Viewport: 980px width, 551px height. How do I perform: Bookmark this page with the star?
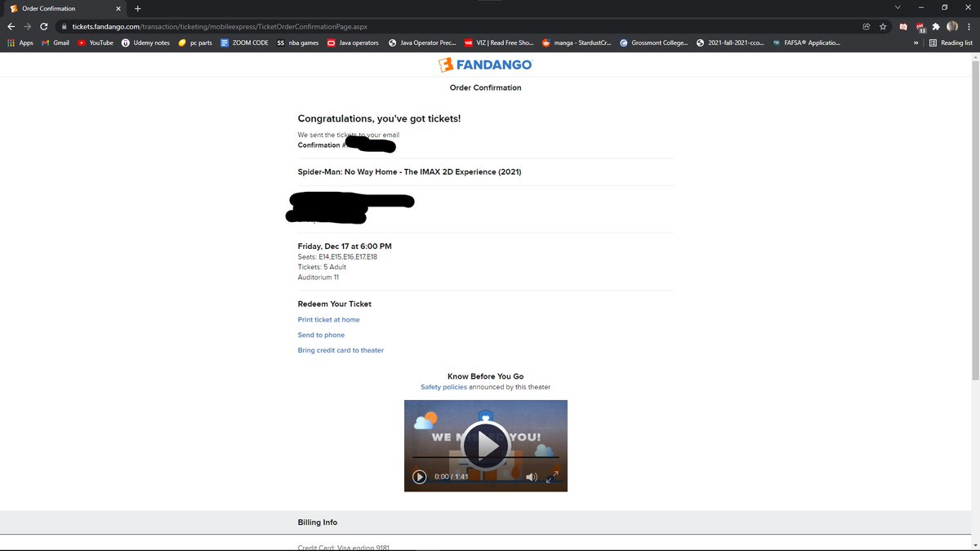[882, 26]
